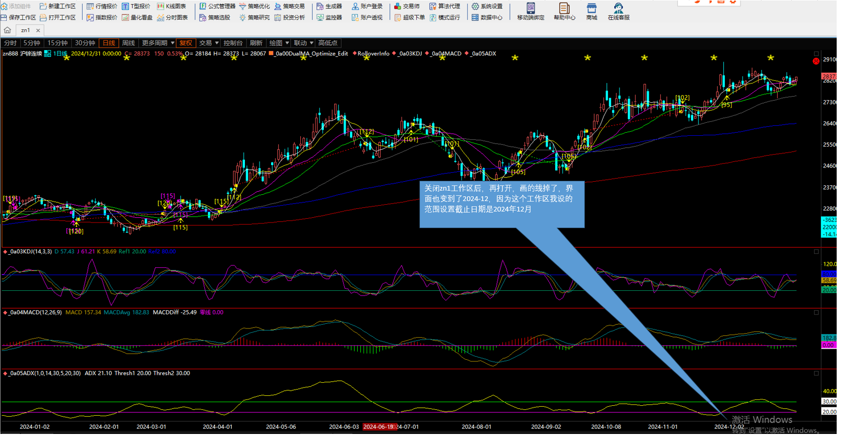Image resolution: width=868 pixels, height=447 pixels.
Task: Open the 商城 store
Action: (591, 11)
